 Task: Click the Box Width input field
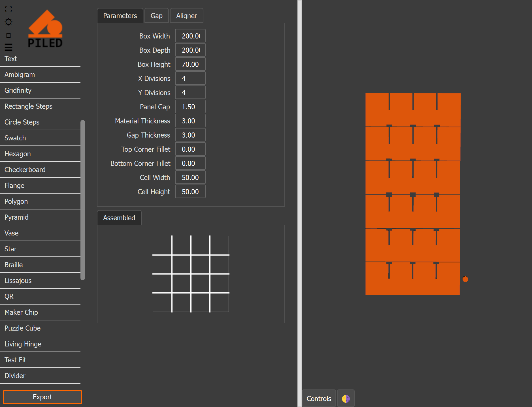pyautogui.click(x=190, y=36)
